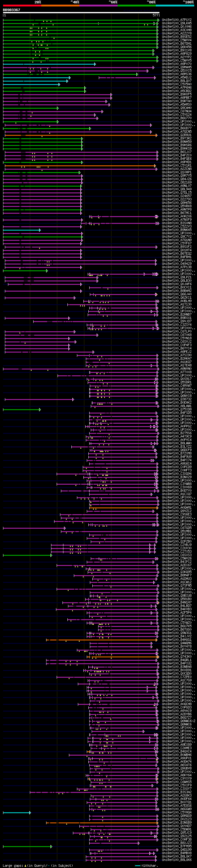Select the UniRef100_B9T3R2 label
The height and width of the screenshot is (868, 197).
177,139
